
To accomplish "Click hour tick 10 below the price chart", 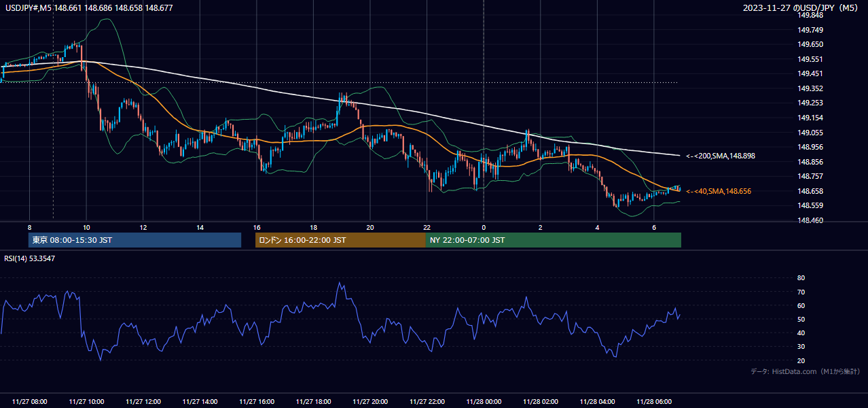I will (86, 227).
